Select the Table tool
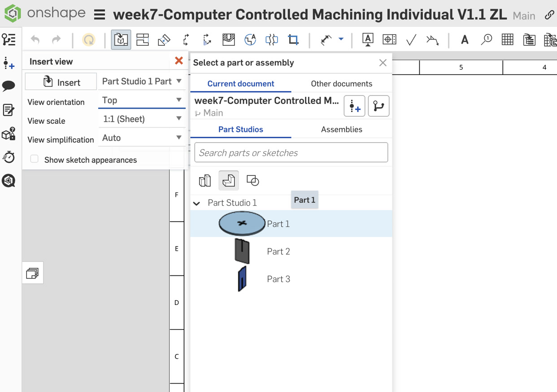 [x=508, y=39]
